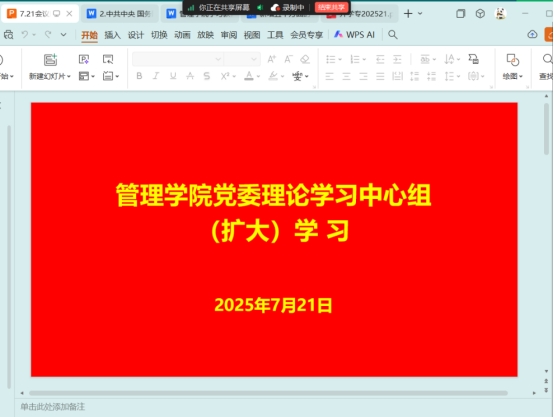Switch to the 设计 (Design) ribbon tab
554x417 pixels.
(x=136, y=35)
